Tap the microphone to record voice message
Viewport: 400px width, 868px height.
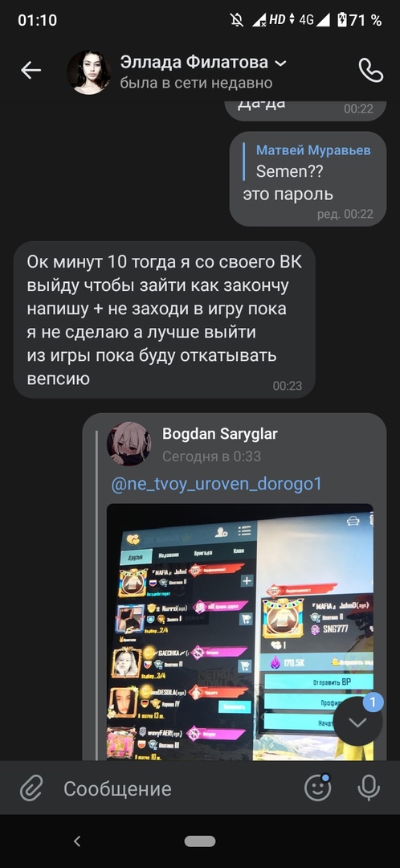coord(369,788)
